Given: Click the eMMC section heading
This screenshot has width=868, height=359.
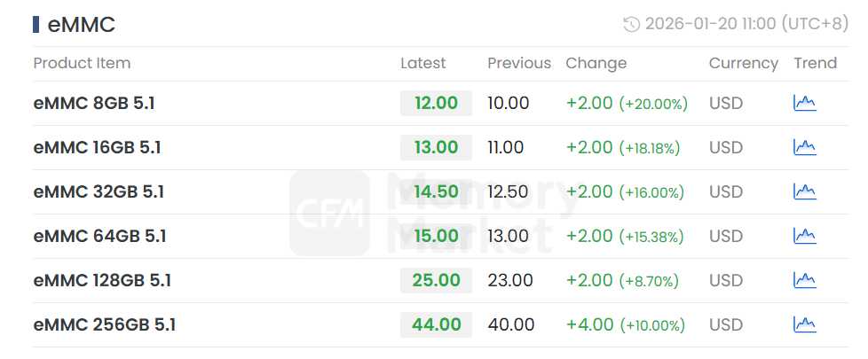Looking at the screenshot, I should pos(81,25).
